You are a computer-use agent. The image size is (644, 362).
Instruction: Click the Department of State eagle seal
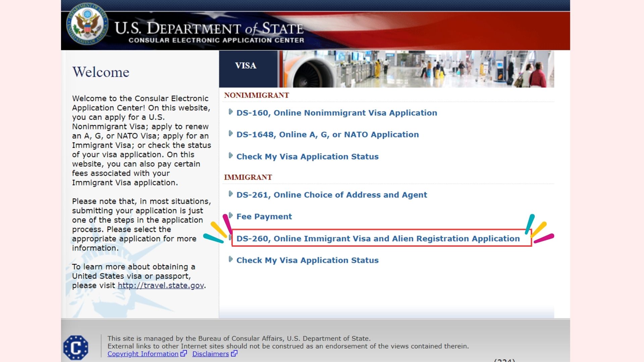click(88, 24)
